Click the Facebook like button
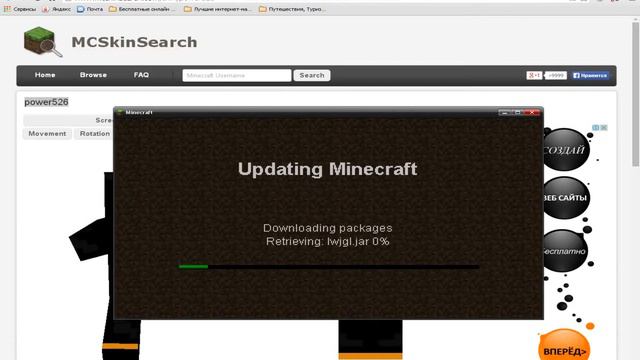The height and width of the screenshot is (360, 640). [x=590, y=76]
